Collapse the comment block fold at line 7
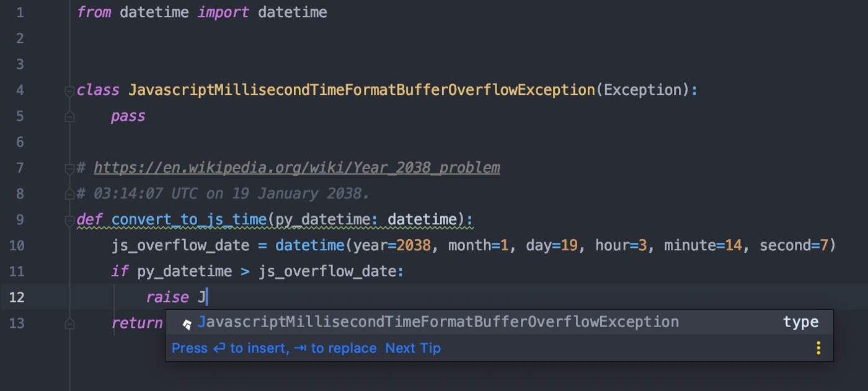868x391 pixels. (69, 168)
